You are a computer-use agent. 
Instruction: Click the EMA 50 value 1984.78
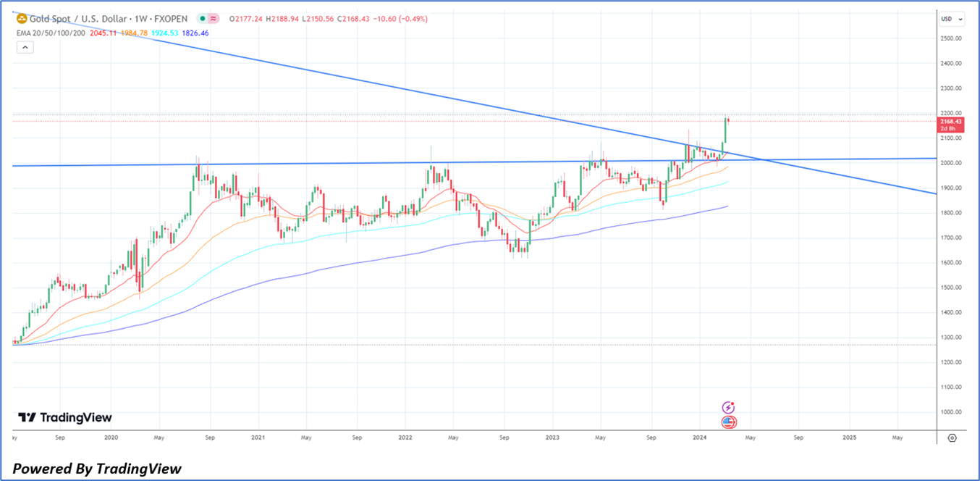[134, 33]
